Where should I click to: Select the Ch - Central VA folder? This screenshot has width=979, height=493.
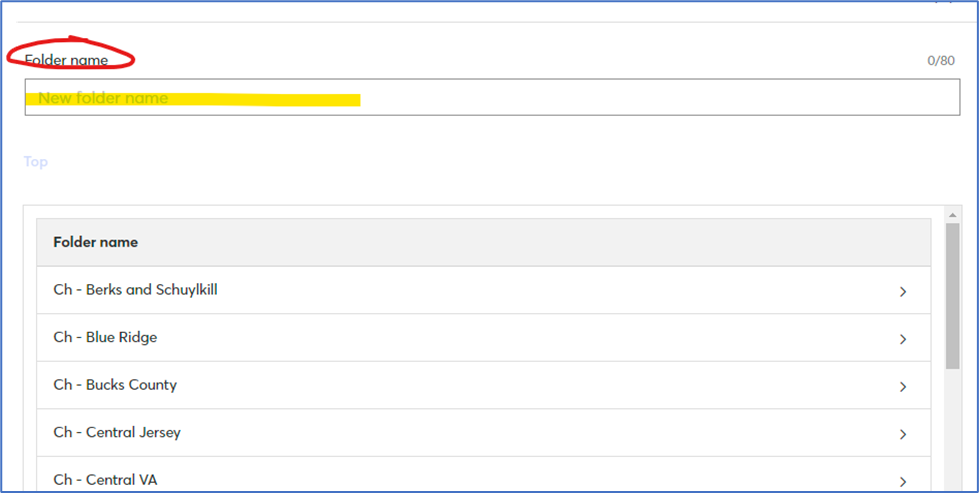tap(106, 480)
